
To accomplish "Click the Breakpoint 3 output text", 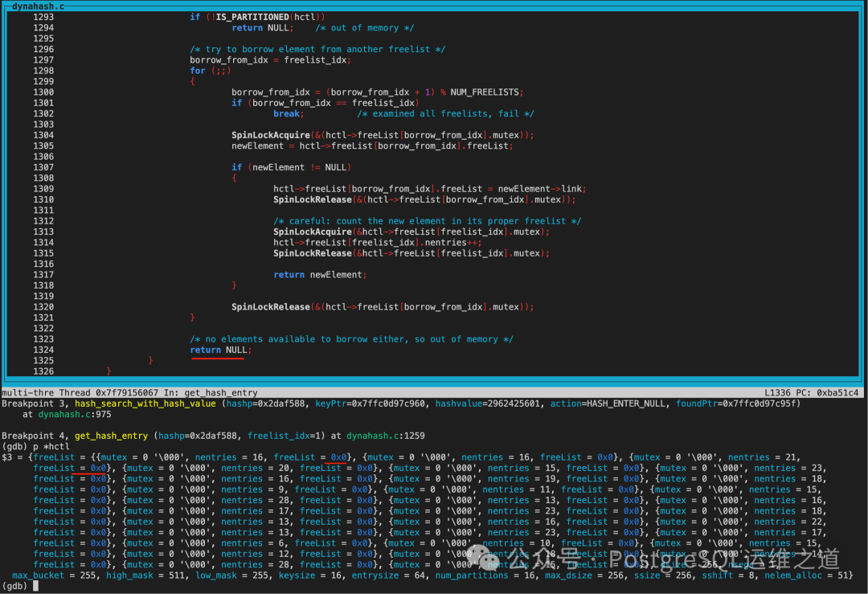I will (35, 404).
